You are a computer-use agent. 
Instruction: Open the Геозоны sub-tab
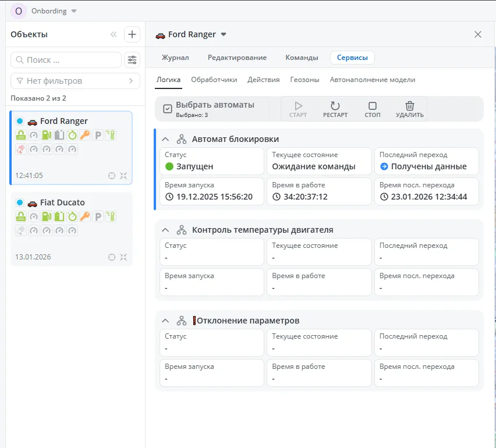tap(304, 80)
